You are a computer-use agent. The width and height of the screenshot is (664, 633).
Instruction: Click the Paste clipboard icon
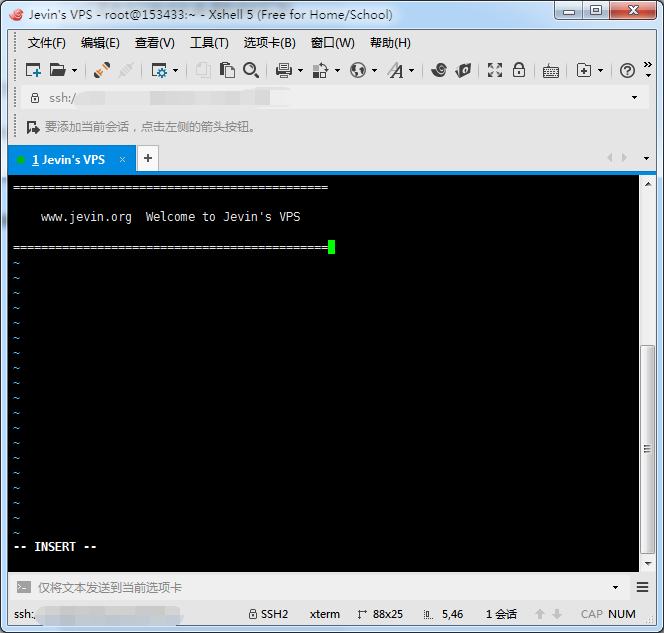227,70
